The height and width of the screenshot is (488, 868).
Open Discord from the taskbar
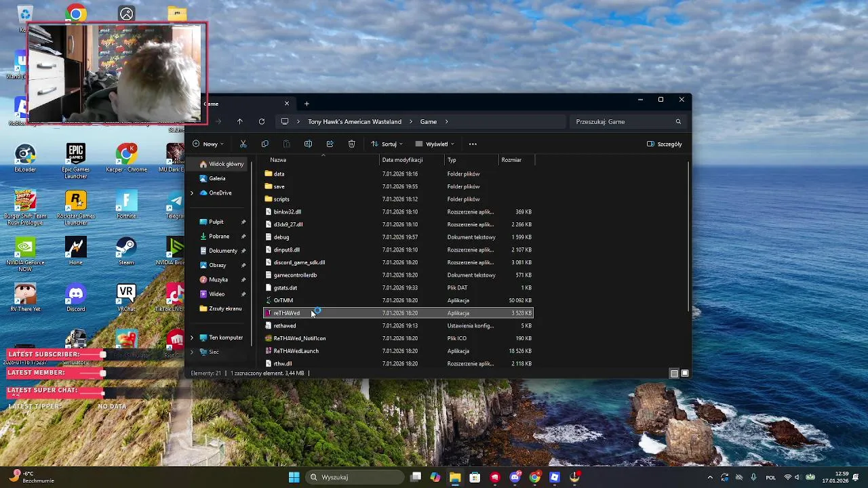pyautogui.click(x=515, y=477)
